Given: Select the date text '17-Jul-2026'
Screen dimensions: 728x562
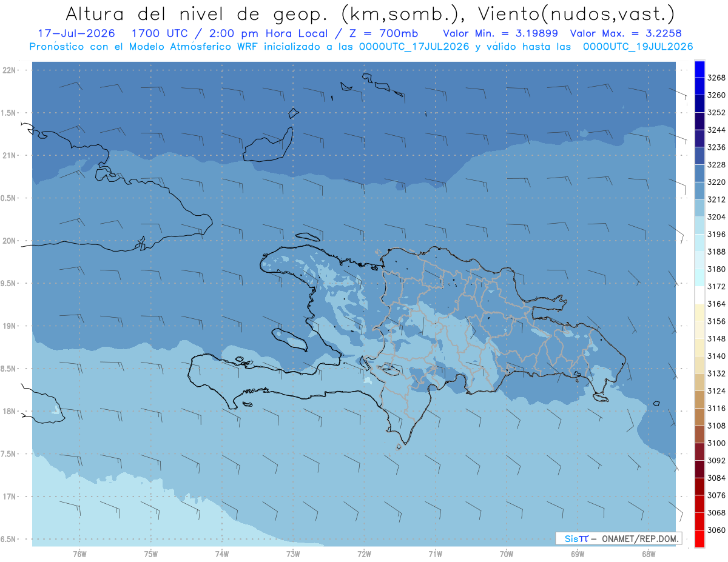Looking at the screenshot, I should 76,33.
